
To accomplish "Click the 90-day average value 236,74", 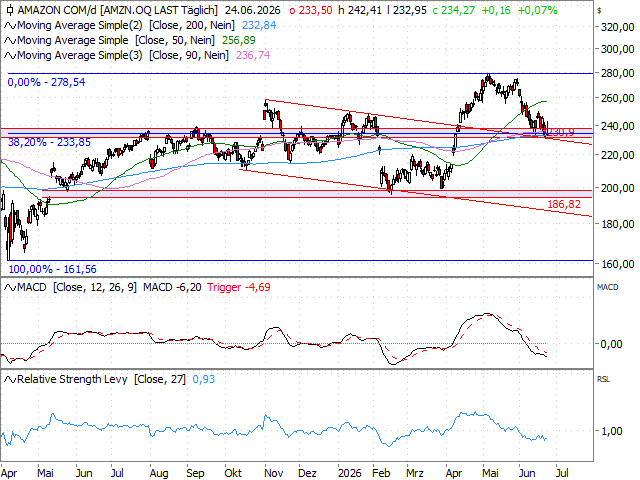I will [253, 55].
